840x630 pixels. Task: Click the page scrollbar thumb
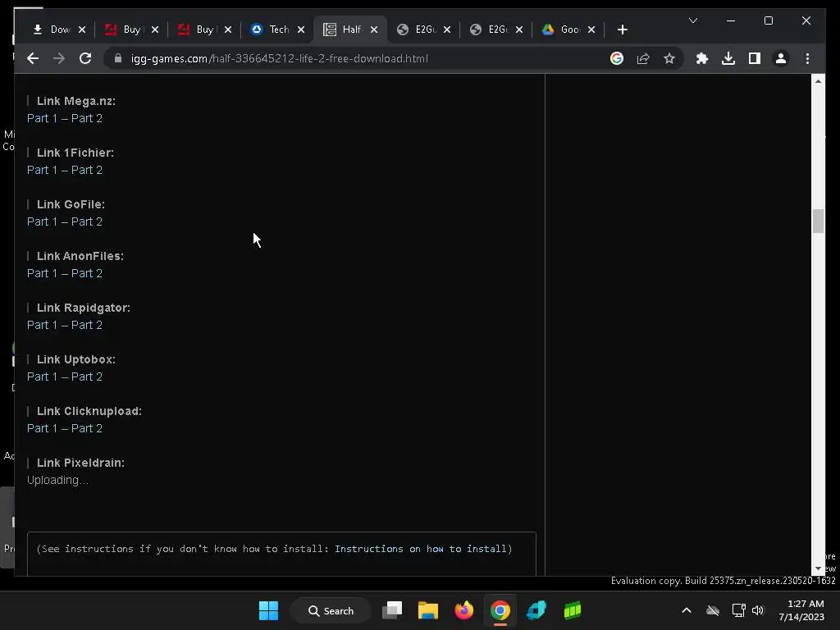click(818, 221)
